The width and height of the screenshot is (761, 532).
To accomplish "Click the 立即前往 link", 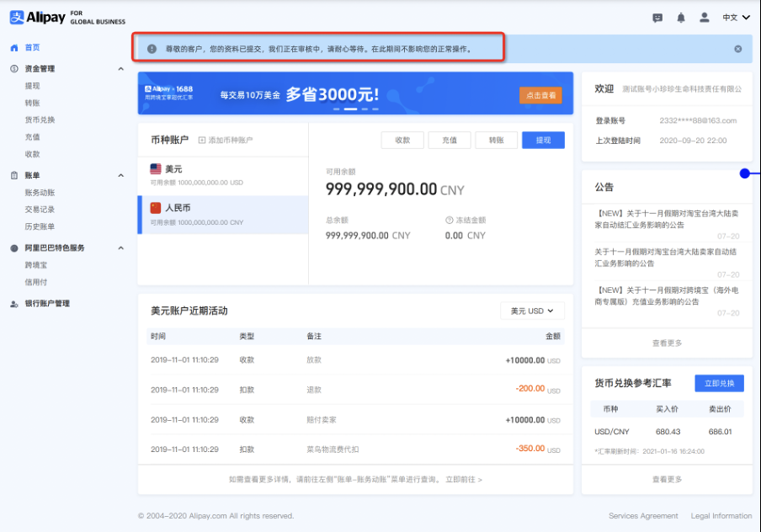I will (x=464, y=480).
